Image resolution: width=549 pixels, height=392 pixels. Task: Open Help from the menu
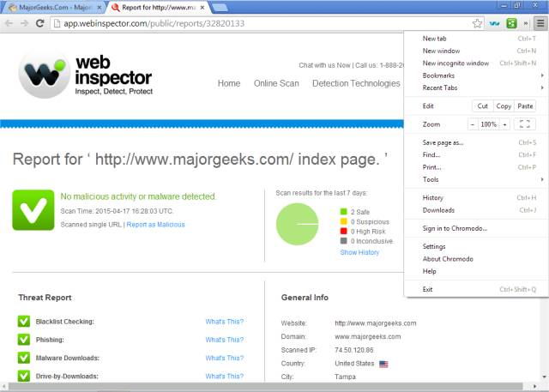[x=476, y=271]
